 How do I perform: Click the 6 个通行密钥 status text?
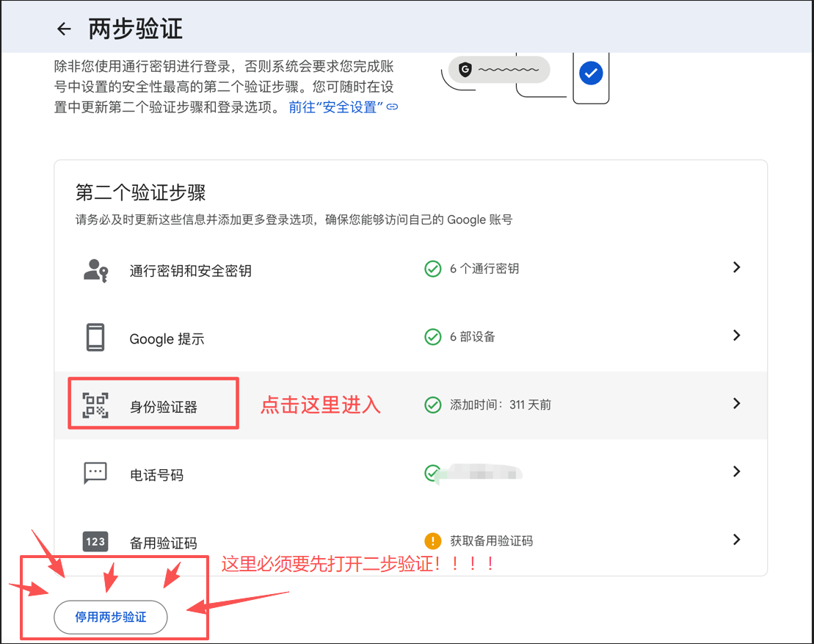(x=484, y=269)
